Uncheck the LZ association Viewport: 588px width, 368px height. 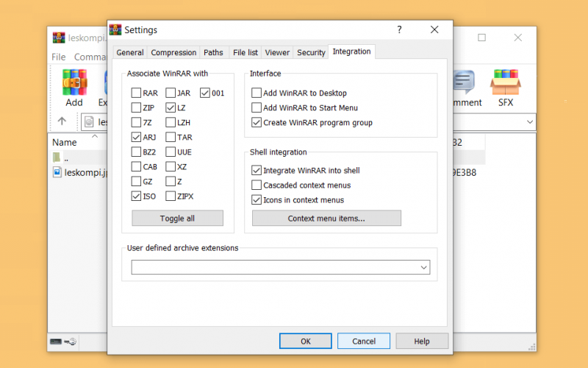point(171,107)
